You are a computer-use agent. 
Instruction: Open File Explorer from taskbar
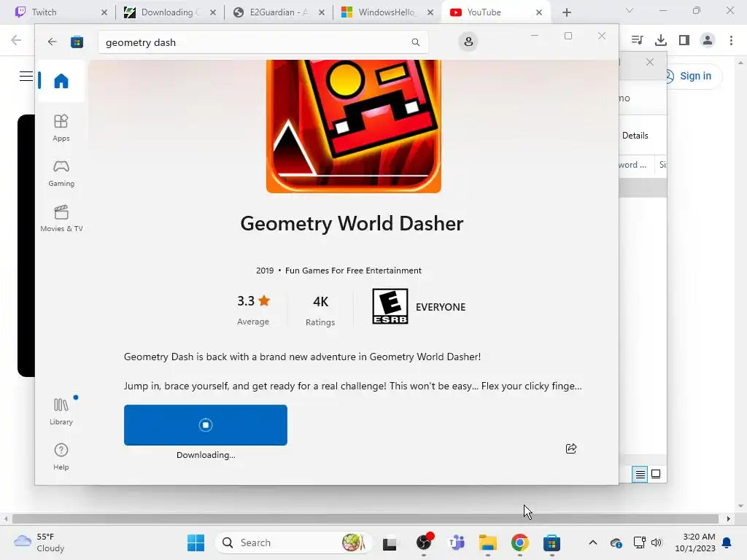(488, 542)
